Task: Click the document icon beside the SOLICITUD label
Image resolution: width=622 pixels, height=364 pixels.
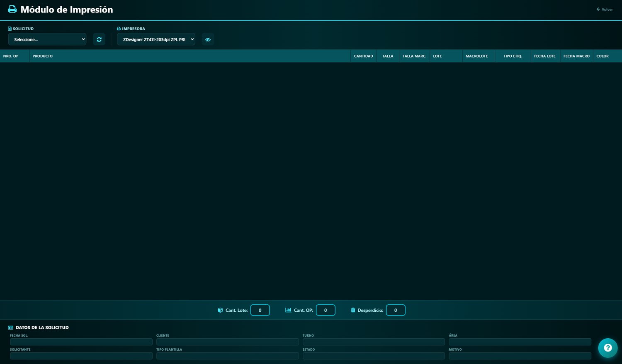Action: (x=10, y=29)
